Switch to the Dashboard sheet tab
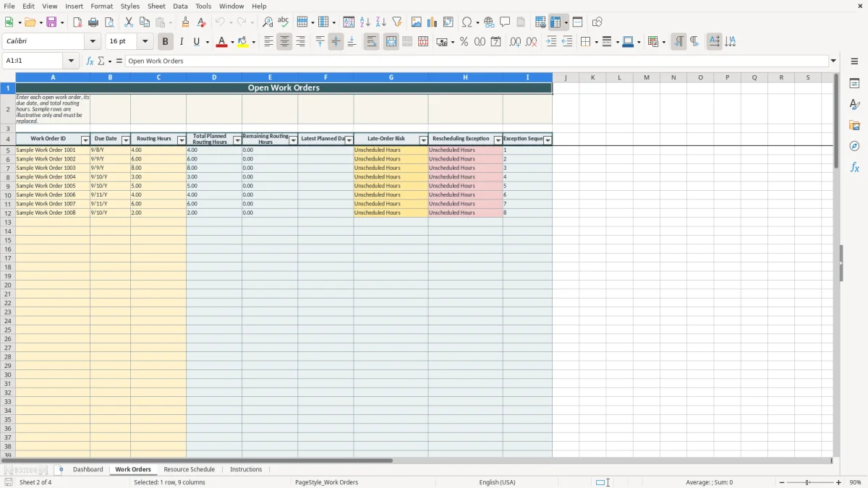The image size is (868, 488). (x=88, y=469)
